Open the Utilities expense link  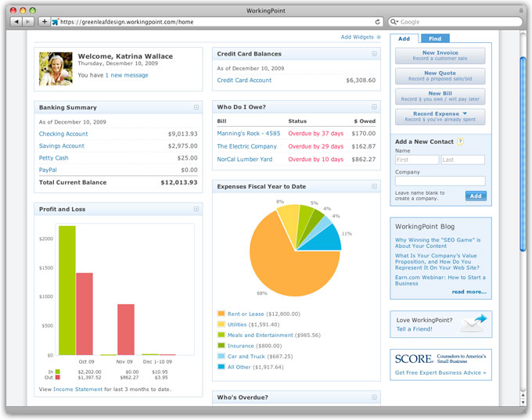pyautogui.click(x=237, y=325)
